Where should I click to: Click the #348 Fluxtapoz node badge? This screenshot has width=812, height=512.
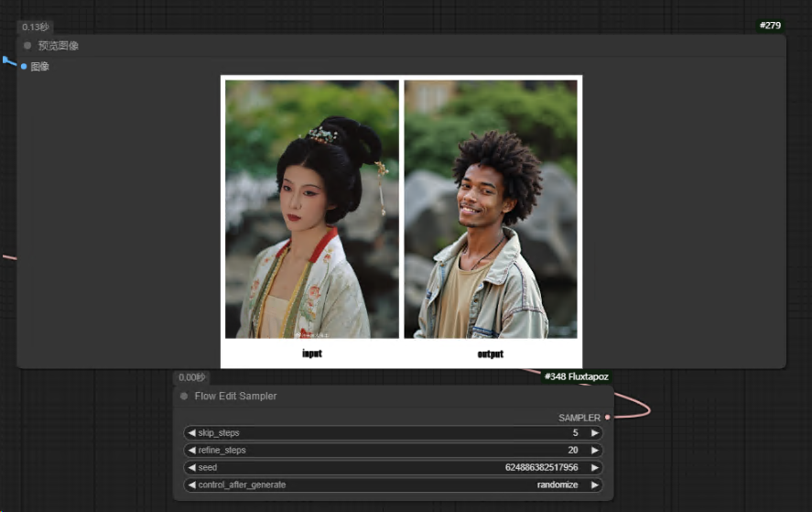[576, 376]
